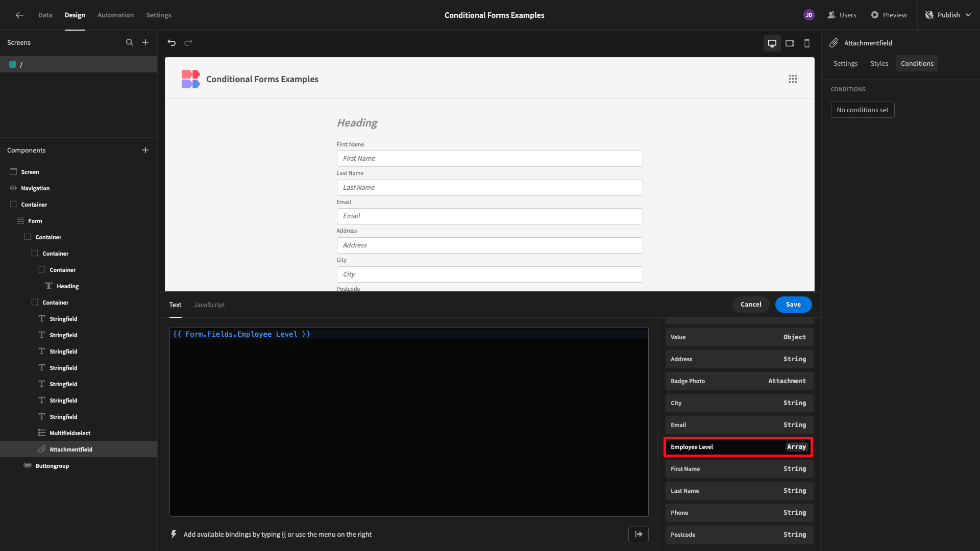
Task: Click the JD user avatar
Action: pos(808,15)
